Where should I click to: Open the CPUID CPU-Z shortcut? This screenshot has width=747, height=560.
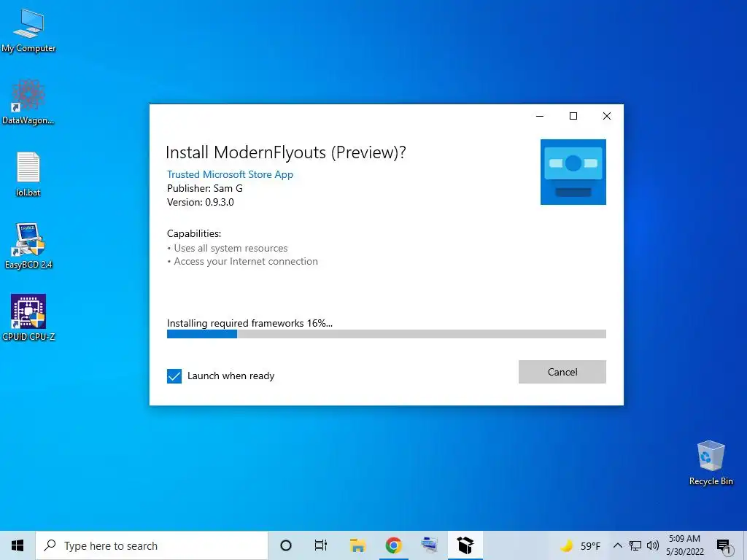click(28, 318)
